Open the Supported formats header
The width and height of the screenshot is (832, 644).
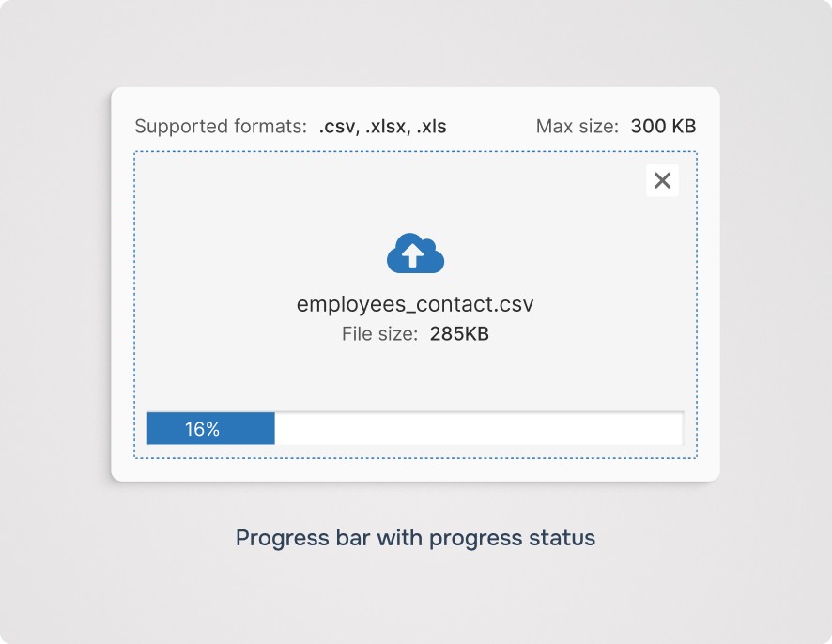point(223,126)
